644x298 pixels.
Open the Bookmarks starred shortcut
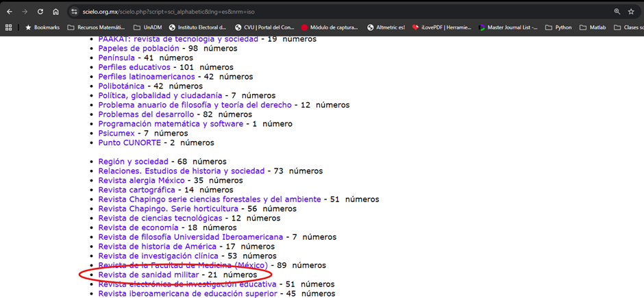pyautogui.click(x=42, y=27)
